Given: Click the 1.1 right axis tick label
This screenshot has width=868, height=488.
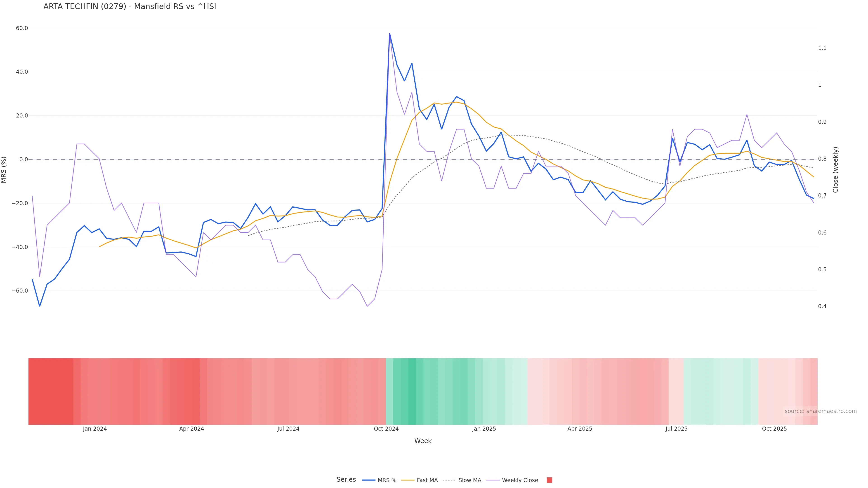Looking at the screenshot, I should (822, 48).
